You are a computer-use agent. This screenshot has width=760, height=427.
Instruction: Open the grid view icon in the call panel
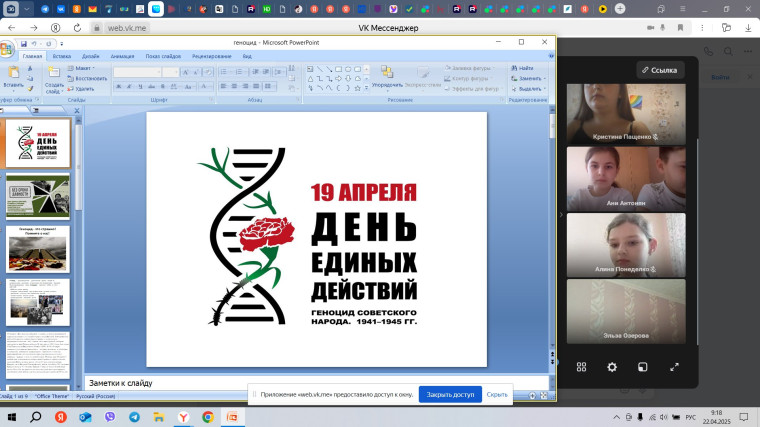point(581,367)
